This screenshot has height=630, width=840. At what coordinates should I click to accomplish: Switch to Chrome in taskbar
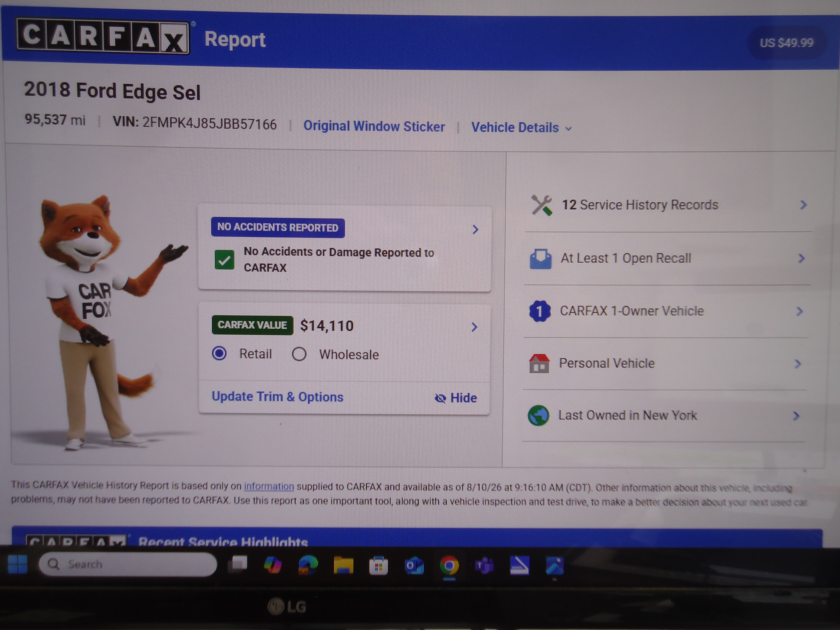point(449,566)
